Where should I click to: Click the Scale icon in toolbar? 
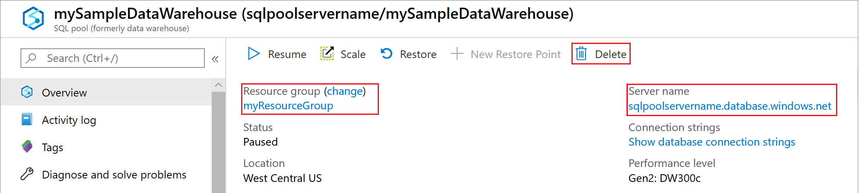pos(327,54)
